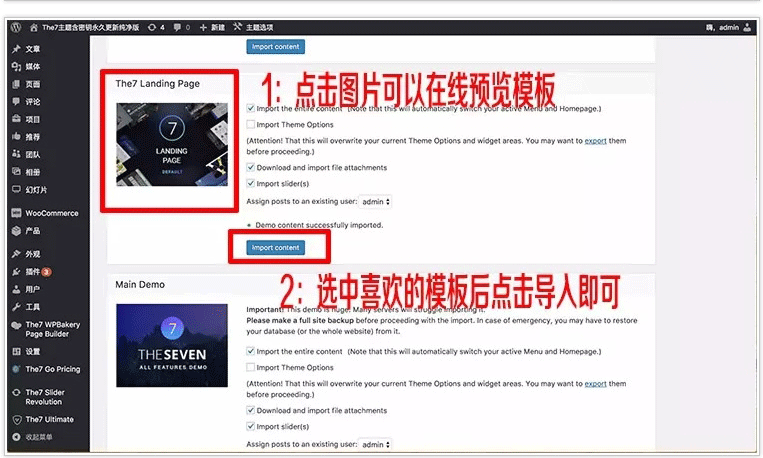
Task: Click the plus icon for new content
Action: [203, 28]
